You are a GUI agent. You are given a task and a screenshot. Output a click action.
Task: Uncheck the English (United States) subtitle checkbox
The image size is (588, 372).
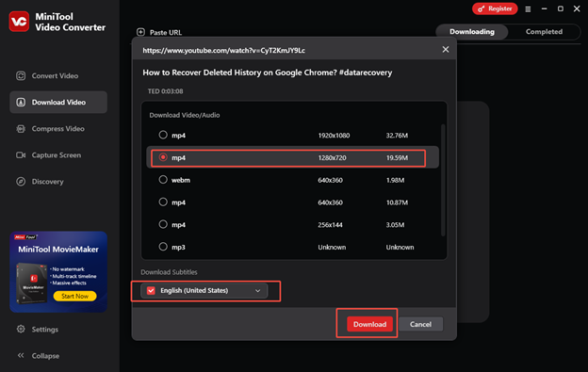pos(151,291)
